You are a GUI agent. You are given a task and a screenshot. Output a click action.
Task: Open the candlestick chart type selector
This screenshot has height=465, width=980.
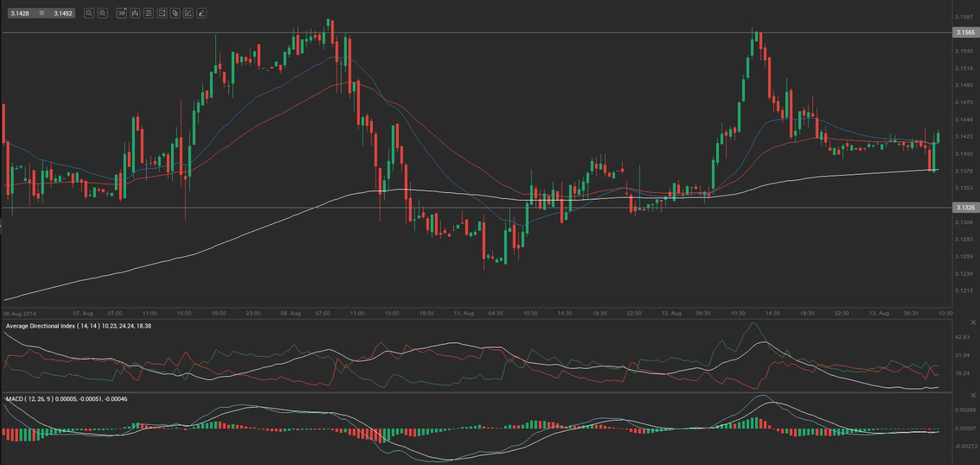pyautogui.click(x=135, y=13)
